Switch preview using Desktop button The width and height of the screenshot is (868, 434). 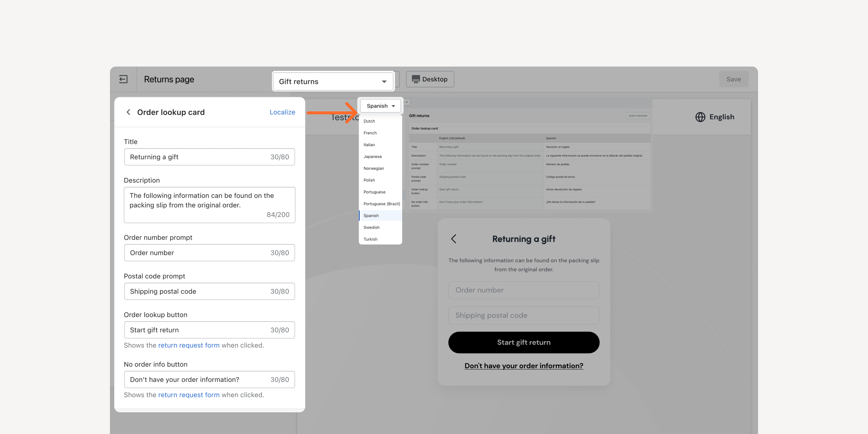430,79
